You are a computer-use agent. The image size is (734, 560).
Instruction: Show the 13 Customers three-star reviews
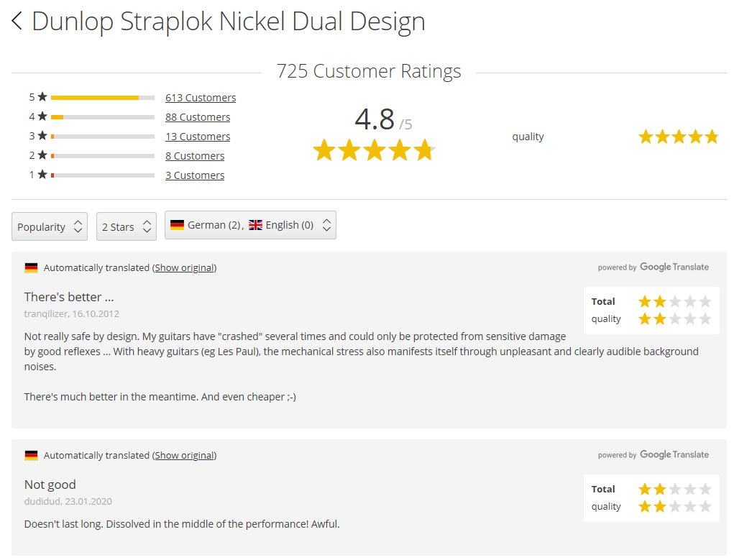point(198,137)
